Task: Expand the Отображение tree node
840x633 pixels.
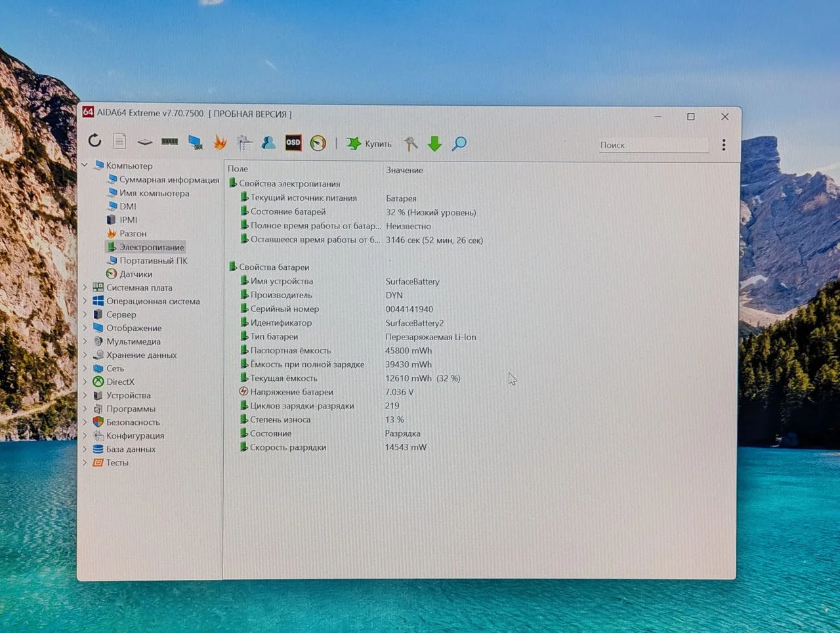Action: point(85,328)
